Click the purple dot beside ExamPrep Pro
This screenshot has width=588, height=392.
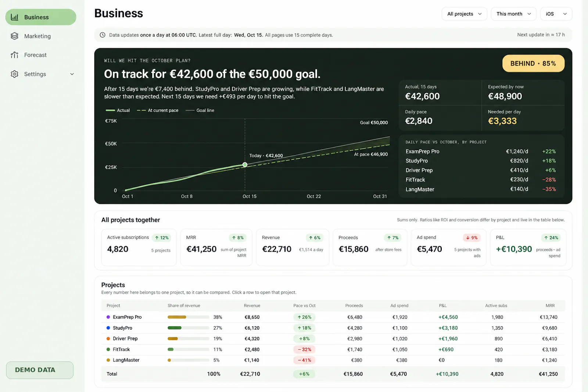(x=108, y=317)
